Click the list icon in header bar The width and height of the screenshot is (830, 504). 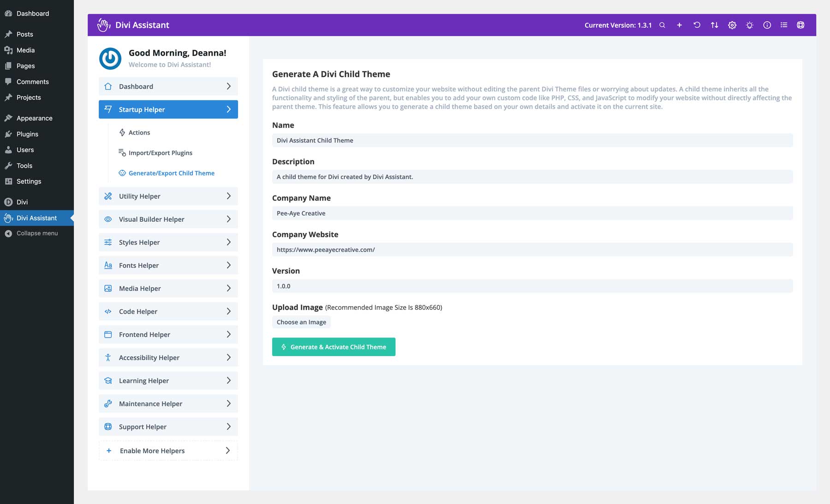click(x=784, y=25)
